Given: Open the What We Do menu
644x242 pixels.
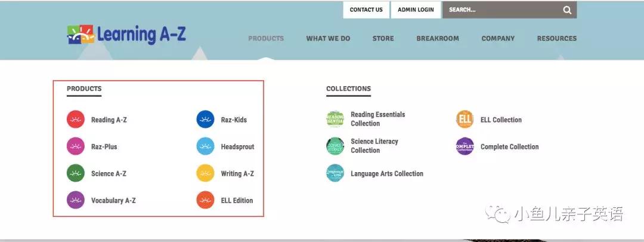Looking at the screenshot, I should (328, 38).
